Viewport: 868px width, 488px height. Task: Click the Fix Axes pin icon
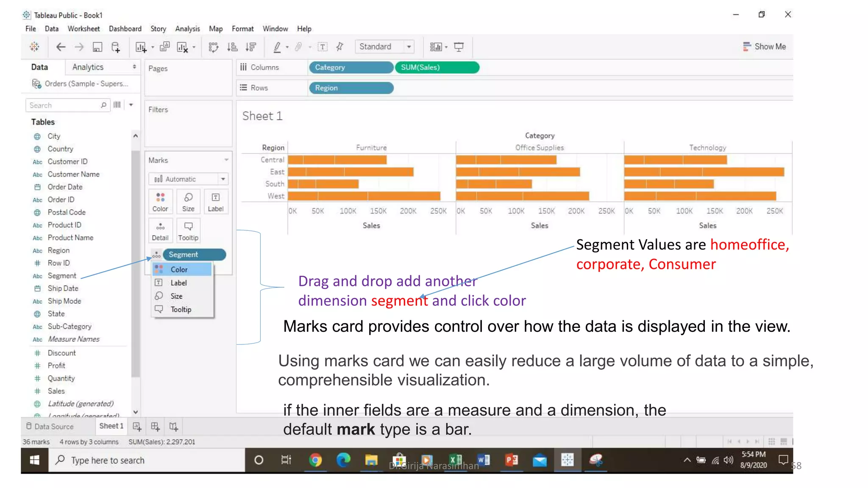[x=340, y=47]
